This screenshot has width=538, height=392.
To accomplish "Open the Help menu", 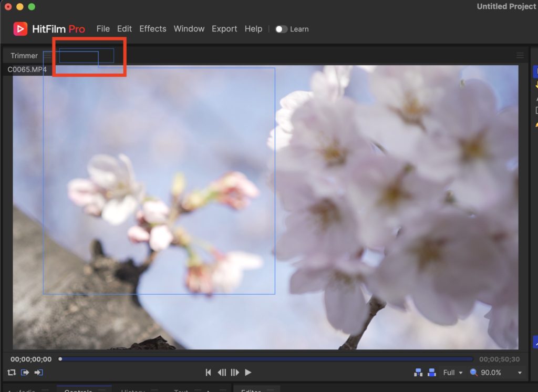I will click(253, 29).
